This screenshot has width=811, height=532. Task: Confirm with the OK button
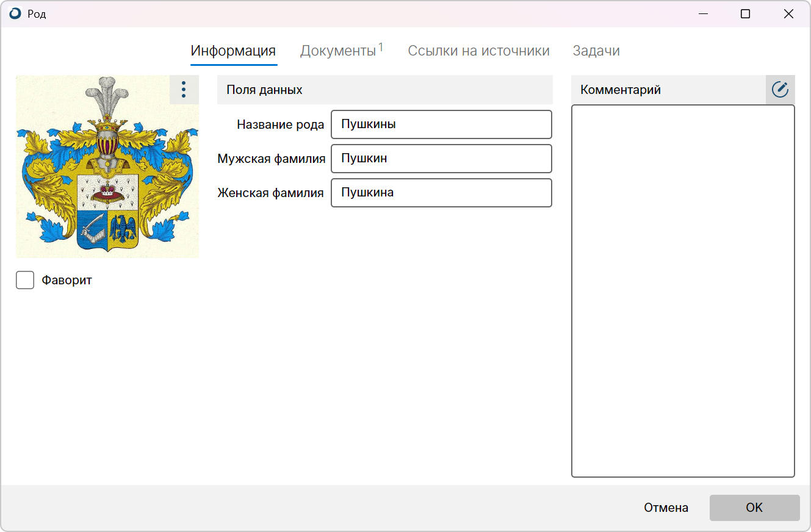tap(754, 508)
